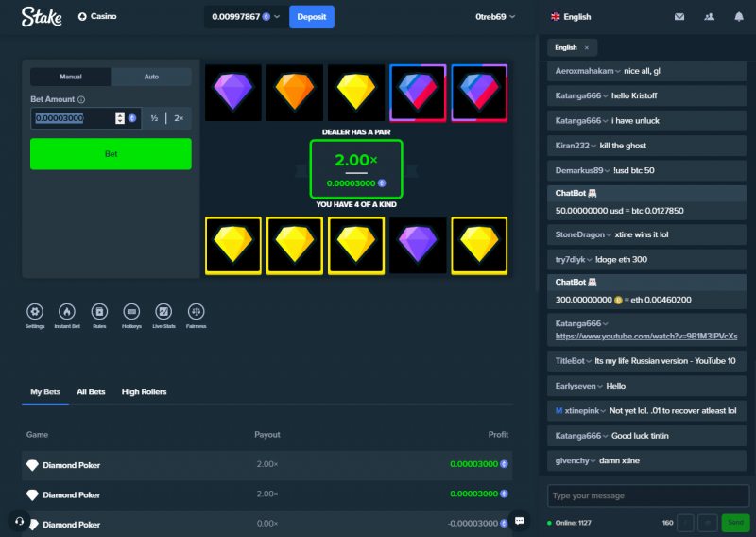Open the Hotkeys keyboard icon
Image resolution: width=756 pixels, height=537 pixels.
coord(131,312)
